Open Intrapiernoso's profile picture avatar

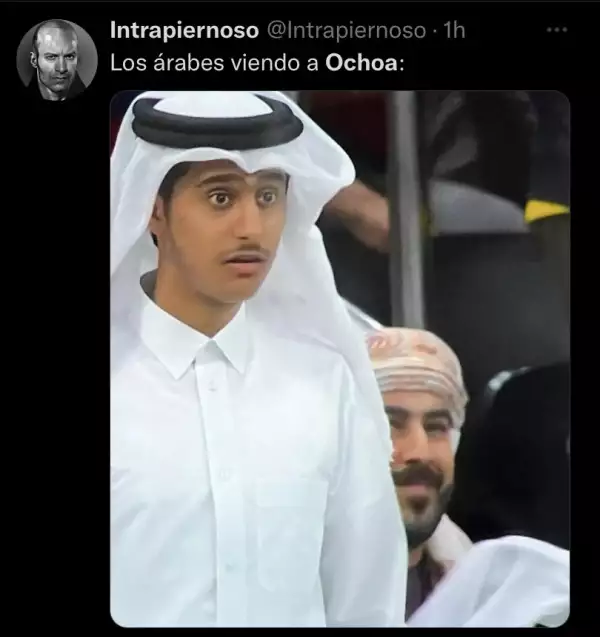click(x=57, y=60)
